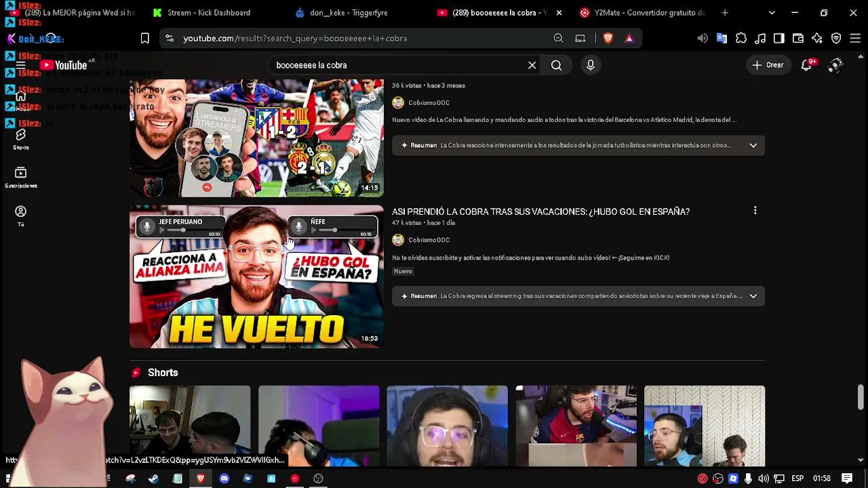Screen dimensions: 868x488
Task: Open the Brave main hamburger menu
Action: (855, 39)
